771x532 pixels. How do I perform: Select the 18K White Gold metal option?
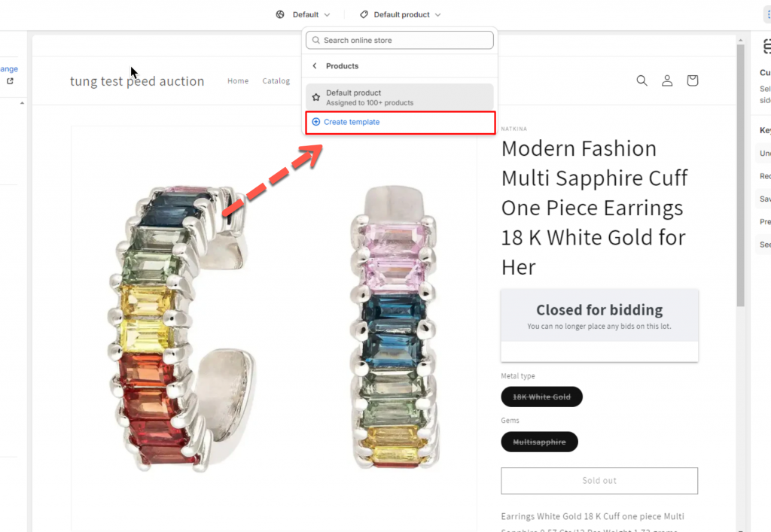541,397
